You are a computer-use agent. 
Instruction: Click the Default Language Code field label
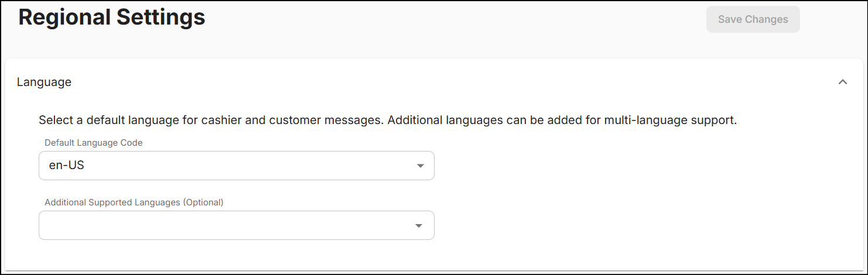pyautogui.click(x=94, y=142)
